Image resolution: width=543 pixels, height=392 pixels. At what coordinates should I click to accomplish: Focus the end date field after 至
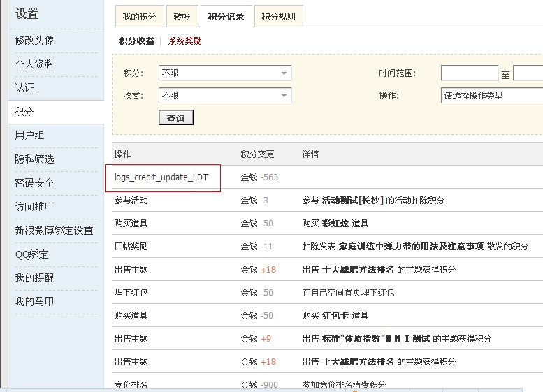click(528, 73)
